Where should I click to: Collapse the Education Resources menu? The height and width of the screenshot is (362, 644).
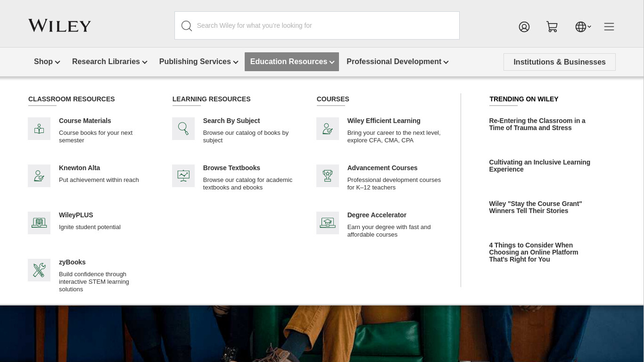(292, 62)
